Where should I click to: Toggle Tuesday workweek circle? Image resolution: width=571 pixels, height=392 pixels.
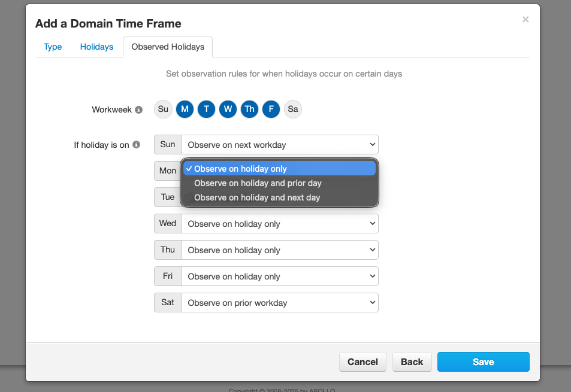207,109
